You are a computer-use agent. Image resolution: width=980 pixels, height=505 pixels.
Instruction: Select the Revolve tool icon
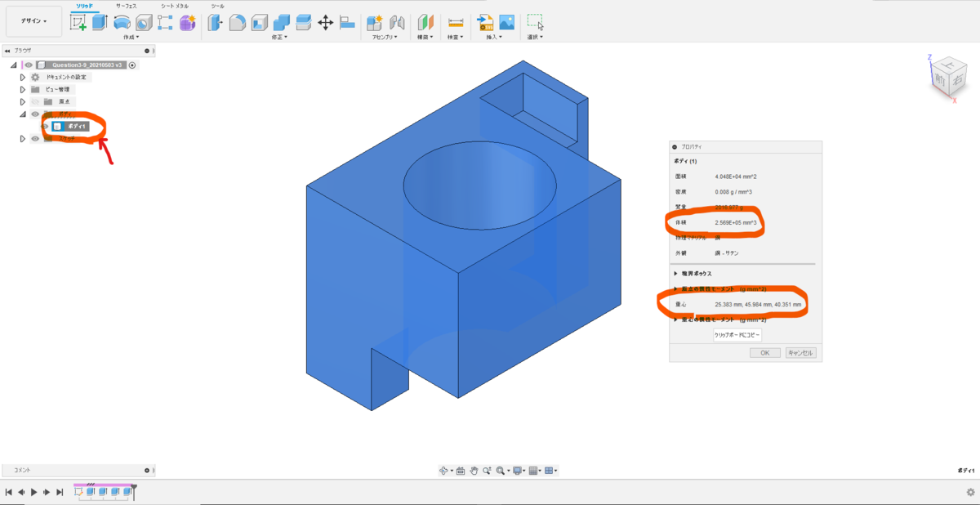[x=122, y=23]
